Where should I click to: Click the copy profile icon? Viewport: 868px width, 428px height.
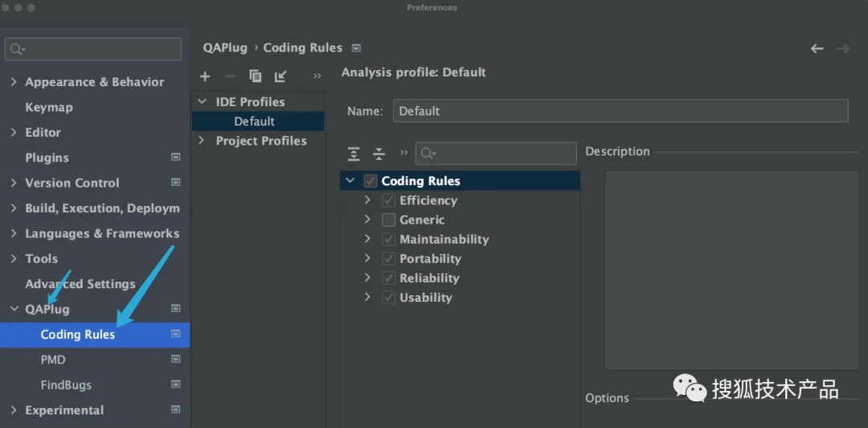[x=256, y=76]
